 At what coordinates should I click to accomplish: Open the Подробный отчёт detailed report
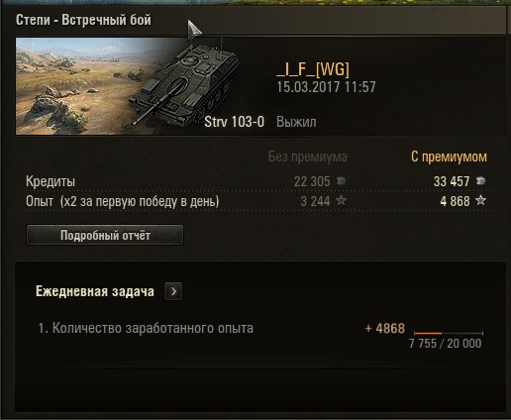105,235
